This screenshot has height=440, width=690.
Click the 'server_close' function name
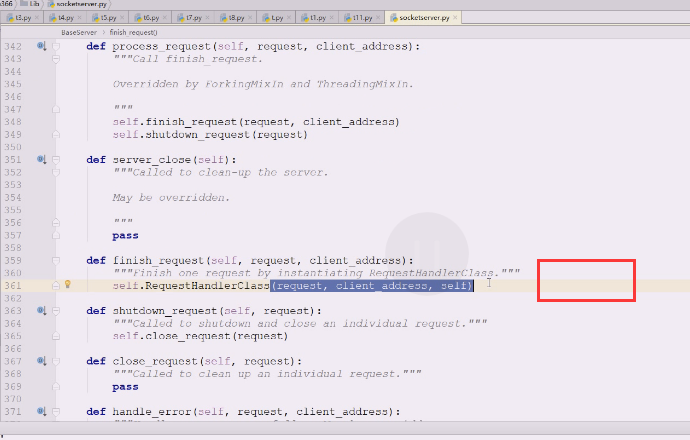point(151,160)
